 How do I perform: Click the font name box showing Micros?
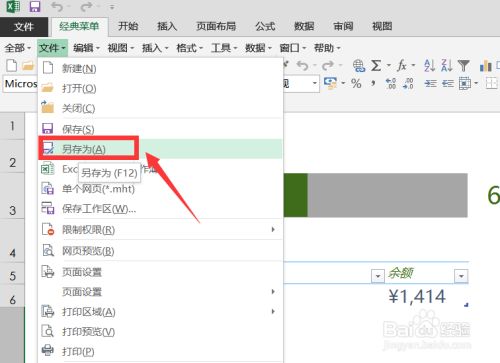click(x=20, y=84)
